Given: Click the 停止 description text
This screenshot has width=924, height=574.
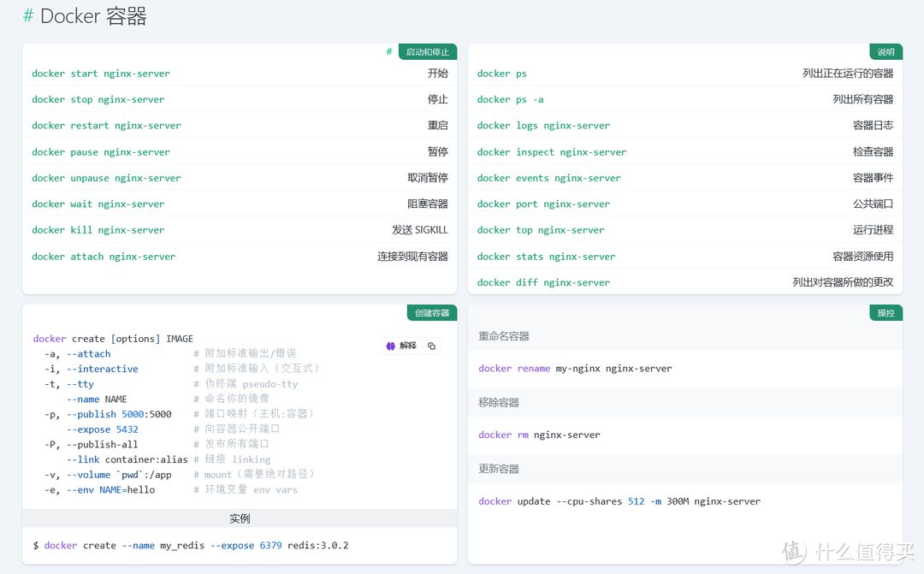Looking at the screenshot, I should (x=438, y=99).
